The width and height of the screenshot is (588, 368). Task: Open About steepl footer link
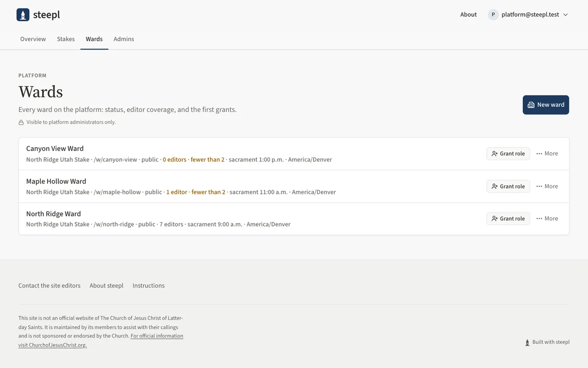click(106, 286)
